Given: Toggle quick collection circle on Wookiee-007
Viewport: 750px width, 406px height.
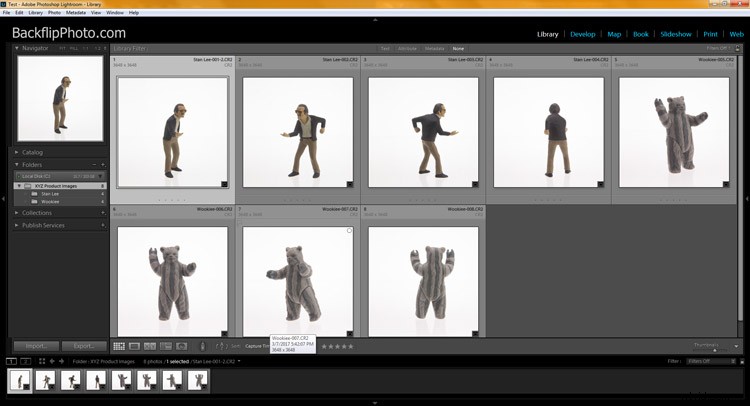Looking at the screenshot, I should tap(349, 230).
